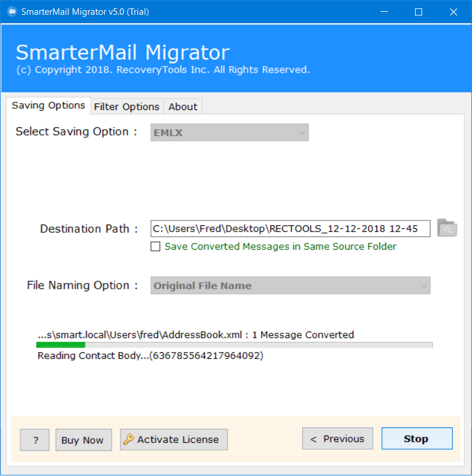Click the SmarterMail Migrator app icon in title bar
The height and width of the screenshot is (476, 472).
(x=12, y=11)
